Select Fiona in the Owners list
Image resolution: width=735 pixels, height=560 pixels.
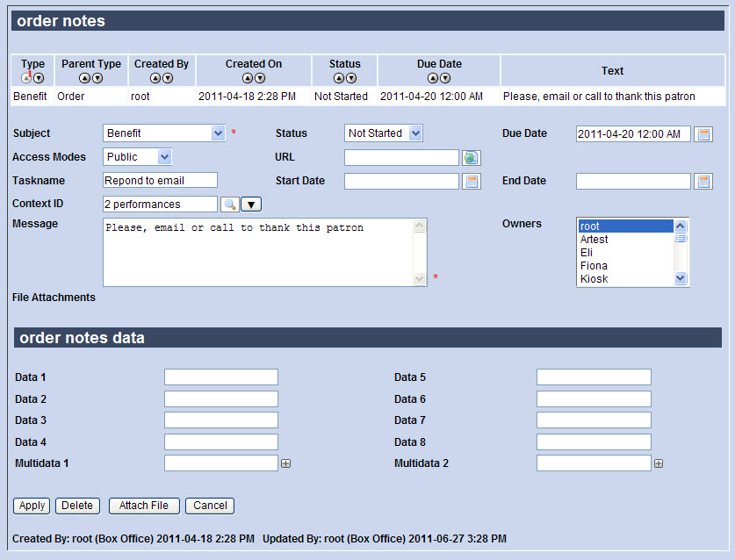[626, 266]
